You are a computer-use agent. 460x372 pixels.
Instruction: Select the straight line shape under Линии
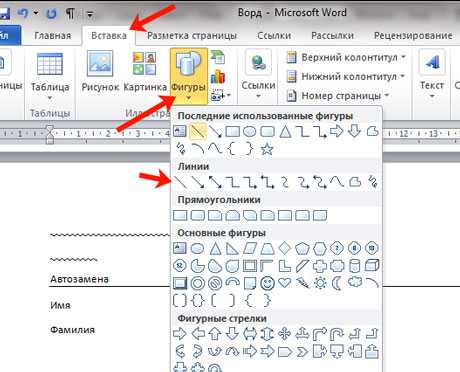click(x=180, y=182)
